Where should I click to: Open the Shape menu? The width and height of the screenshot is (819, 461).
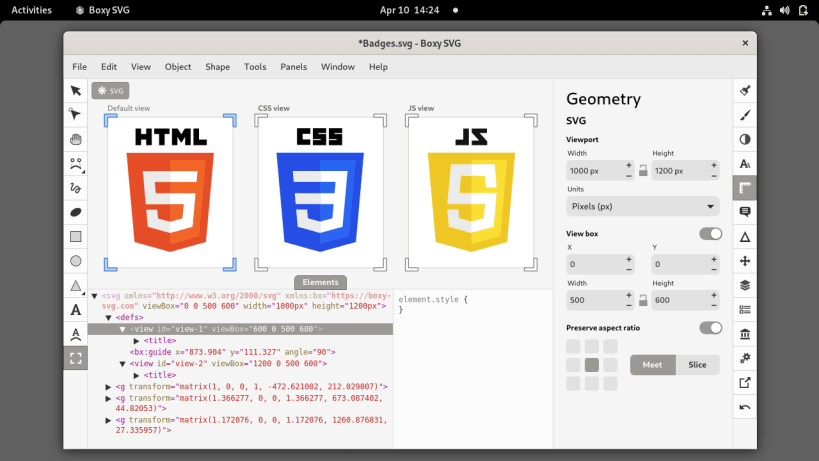coord(217,67)
